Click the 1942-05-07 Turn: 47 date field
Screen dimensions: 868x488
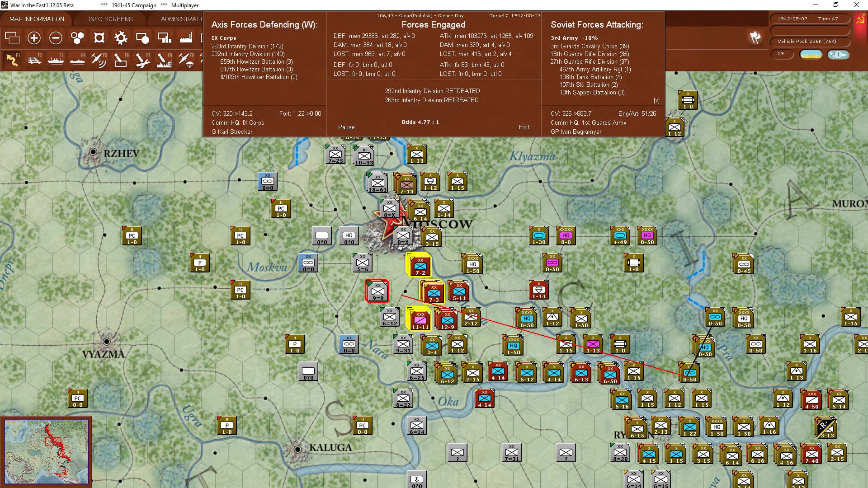click(810, 19)
